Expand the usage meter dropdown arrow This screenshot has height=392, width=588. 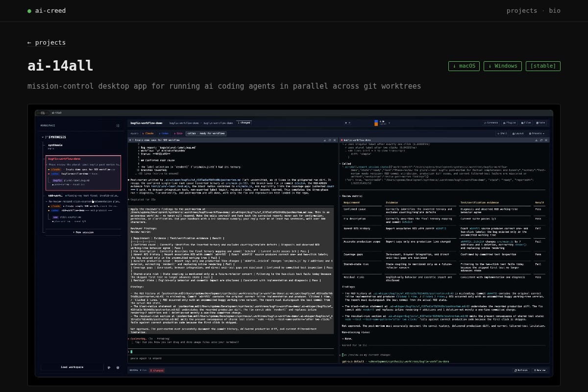(x=389, y=123)
